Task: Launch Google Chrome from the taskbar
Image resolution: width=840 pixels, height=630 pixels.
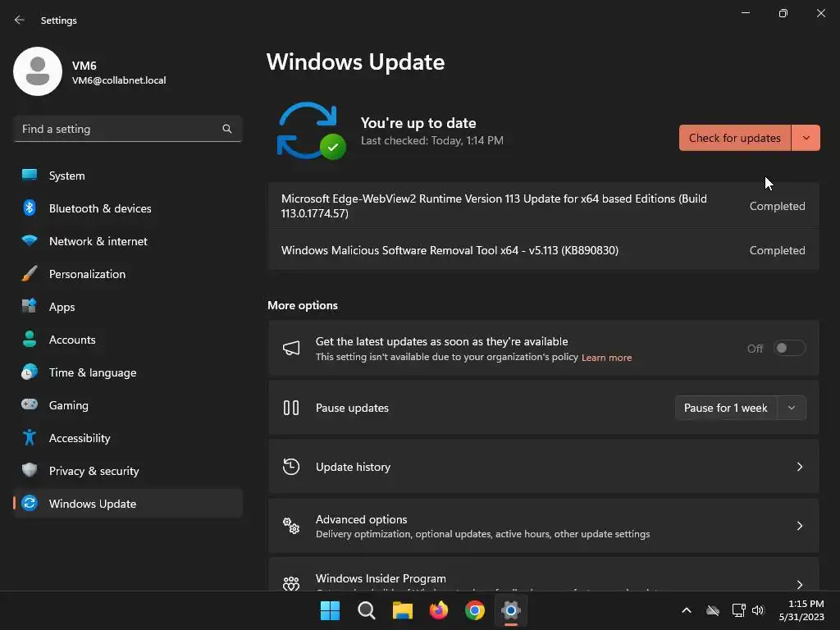Action: (x=475, y=610)
